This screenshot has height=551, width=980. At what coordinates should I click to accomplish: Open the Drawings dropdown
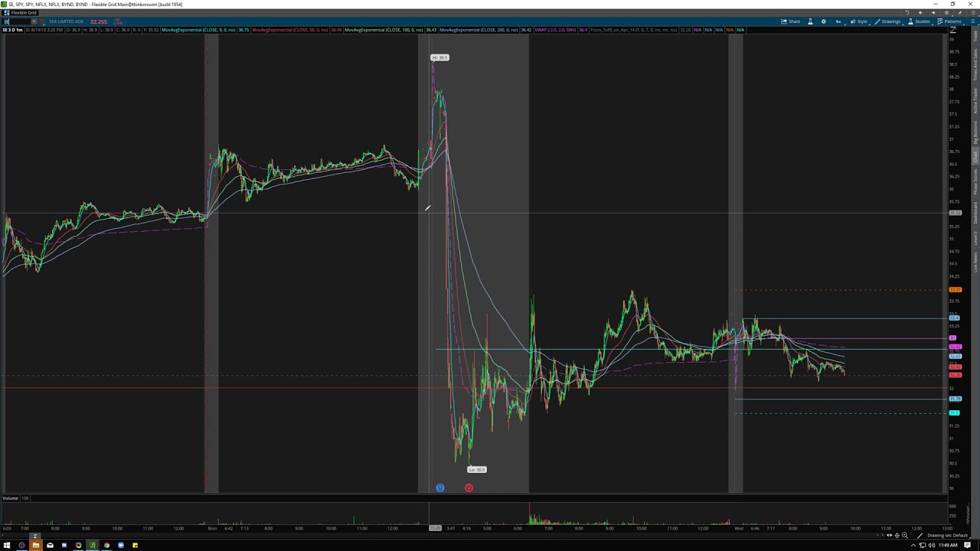tap(887, 21)
